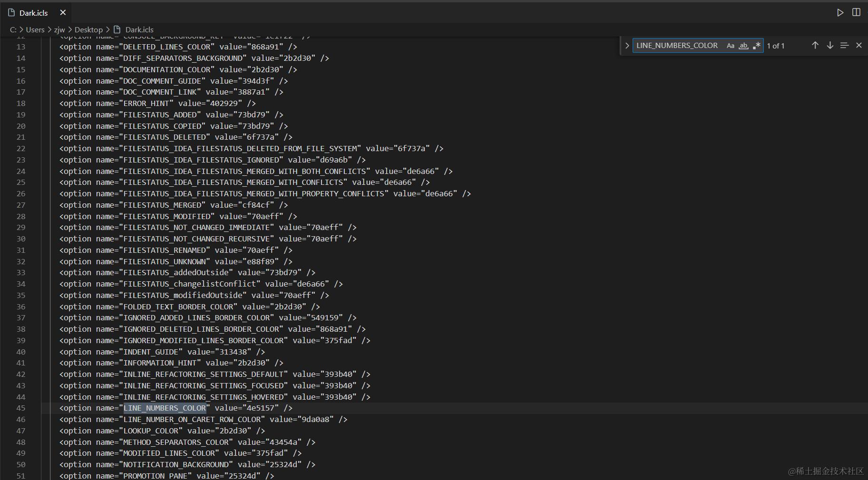Viewport: 868px width, 480px height.
Task: Open the C: breadcrumb segment
Action: 13,29
